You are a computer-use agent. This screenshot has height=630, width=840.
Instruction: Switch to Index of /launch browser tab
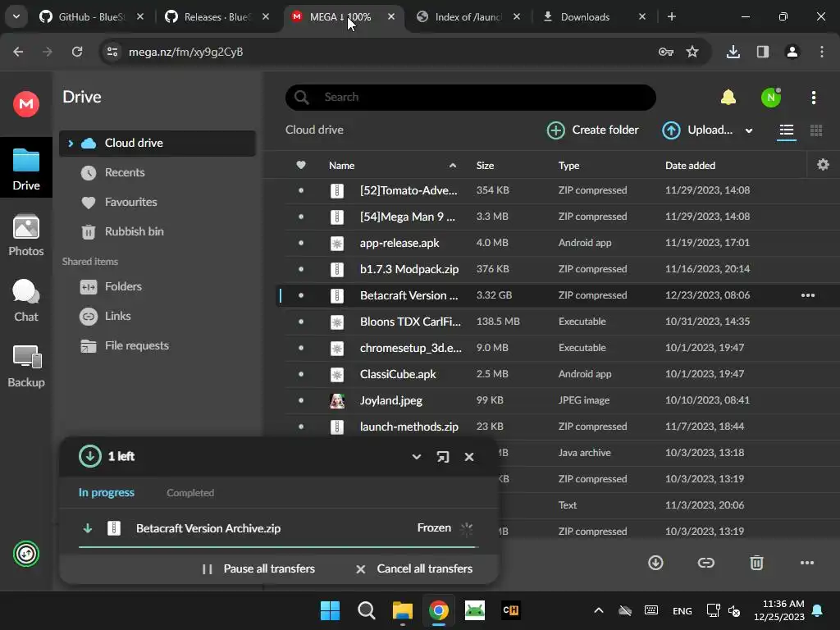tap(467, 16)
